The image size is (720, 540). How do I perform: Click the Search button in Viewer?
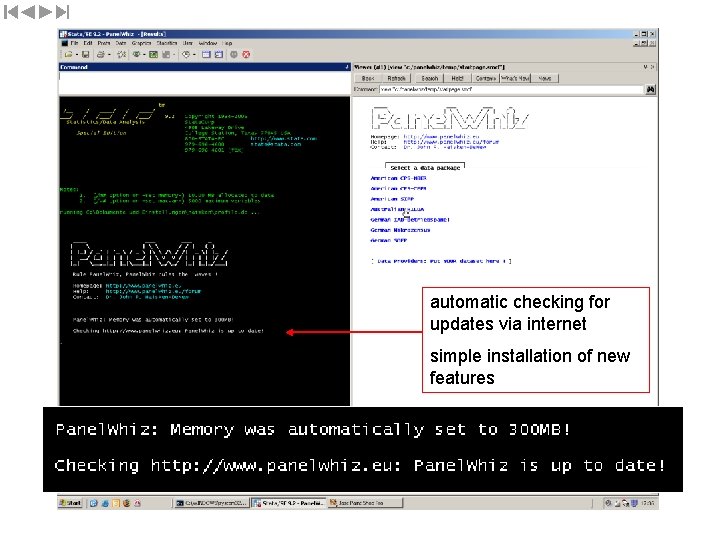(x=430, y=79)
